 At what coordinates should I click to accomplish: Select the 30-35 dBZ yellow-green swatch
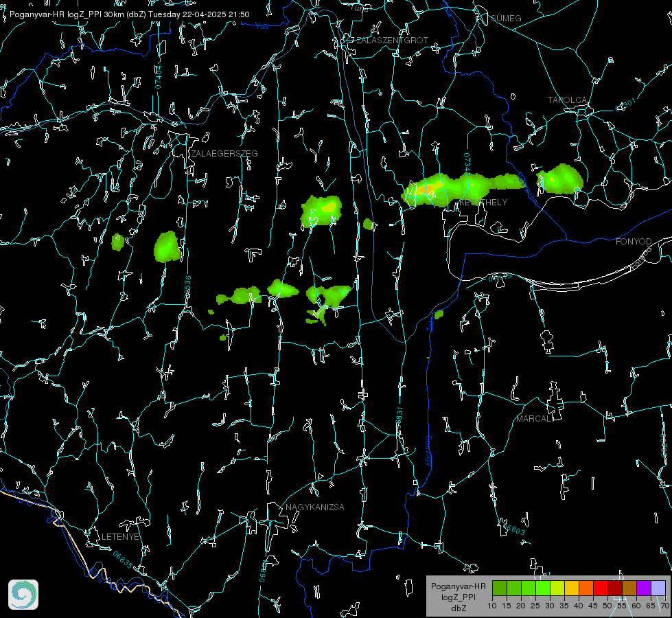tap(557, 588)
